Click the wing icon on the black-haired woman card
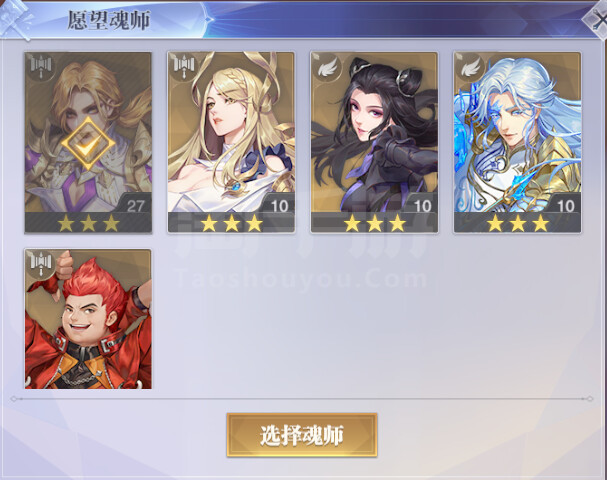 (x=327, y=67)
